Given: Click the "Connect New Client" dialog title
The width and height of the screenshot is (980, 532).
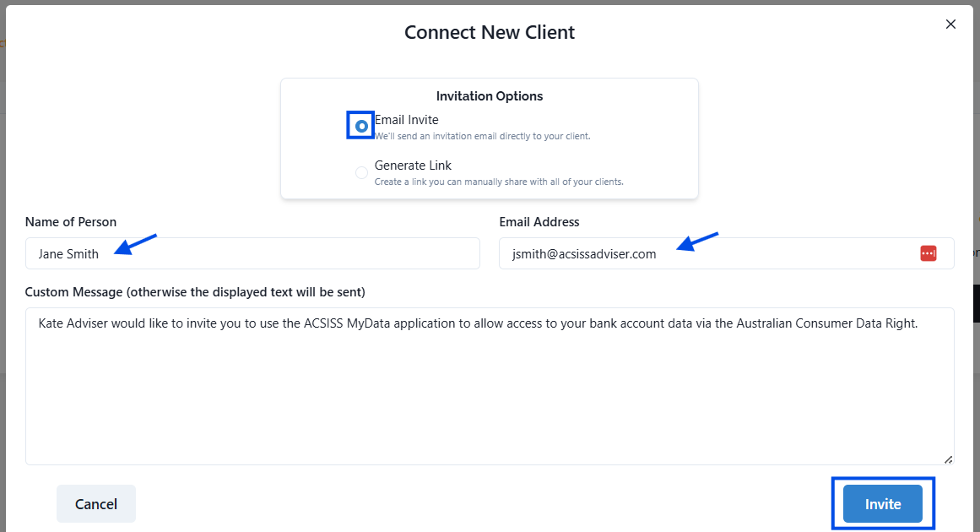Looking at the screenshot, I should 490,33.
